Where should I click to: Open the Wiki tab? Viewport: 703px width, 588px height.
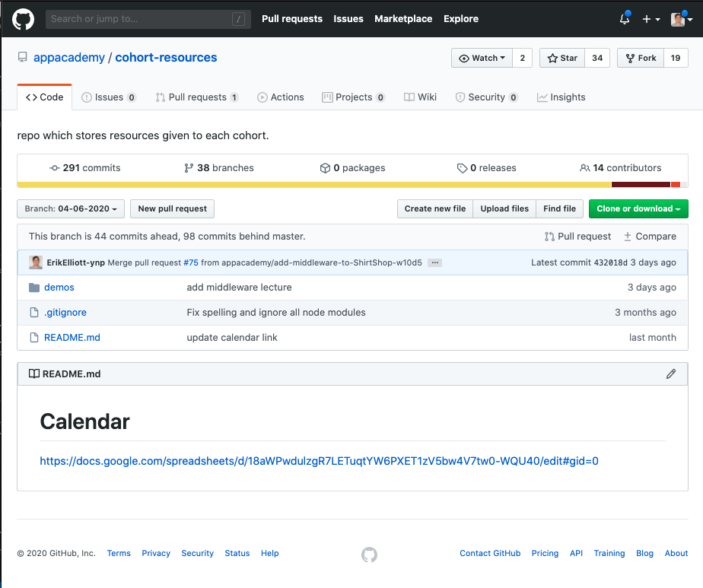(x=420, y=97)
